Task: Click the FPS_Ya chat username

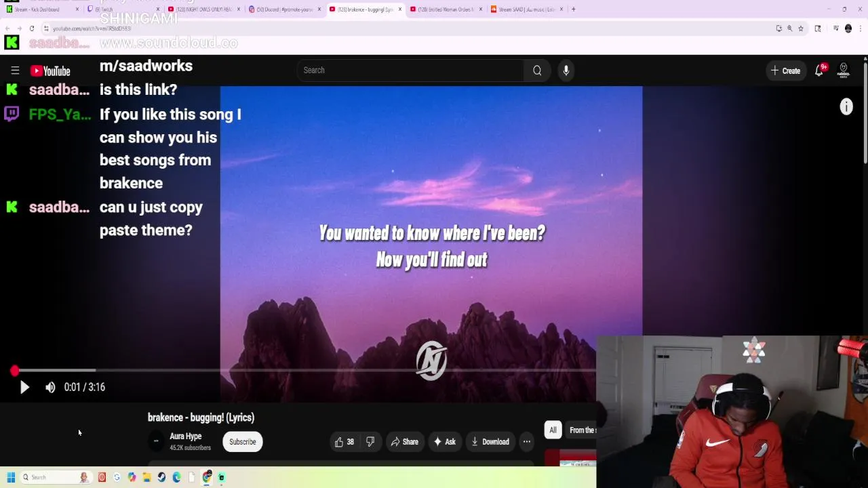Action: (x=60, y=115)
